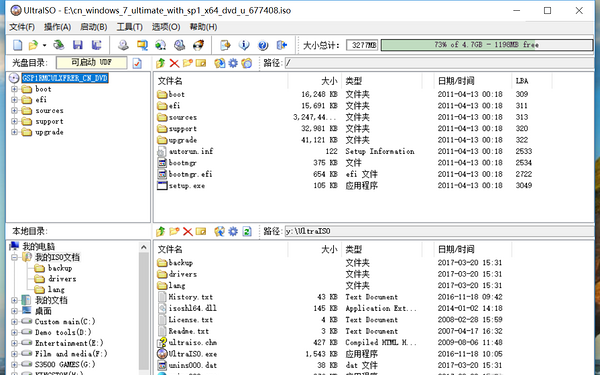Screen dimensions: 600x375
Task: Click the Exit door arrow icon
Action: pos(282,45)
